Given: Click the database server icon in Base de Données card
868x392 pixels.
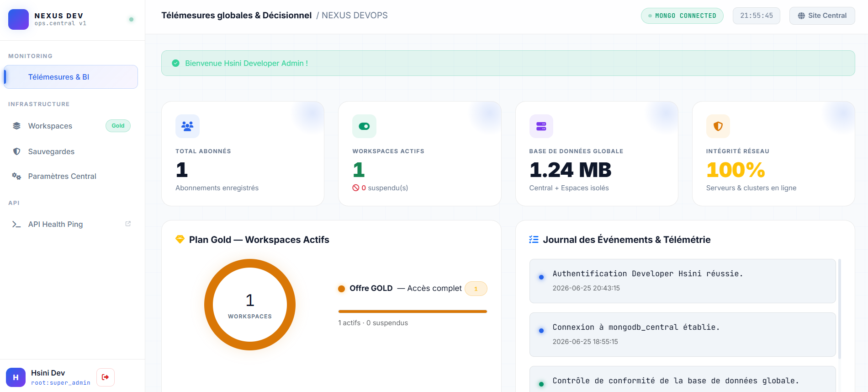Looking at the screenshot, I should tap(541, 126).
